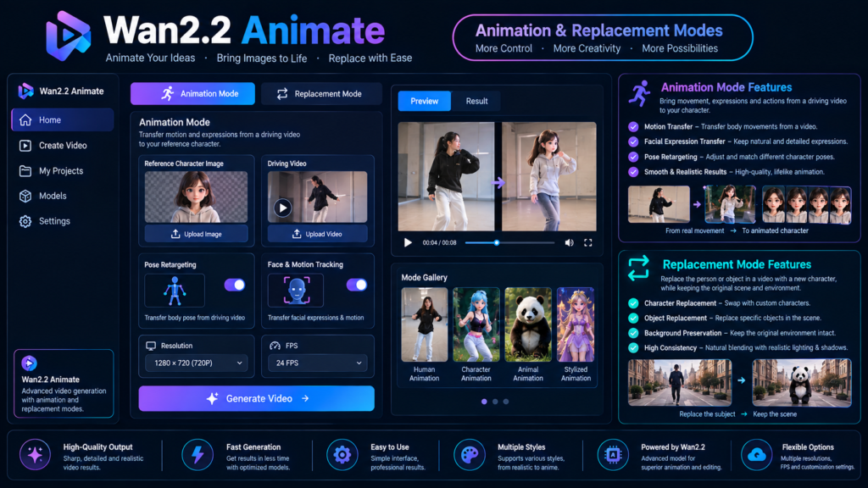The width and height of the screenshot is (868, 488).
Task: Click the High Consistency check mark
Action: [x=633, y=348]
